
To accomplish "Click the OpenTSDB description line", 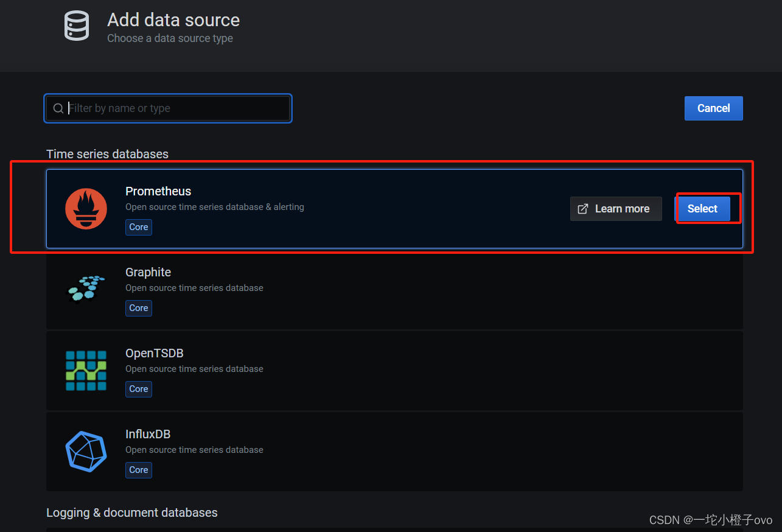I will pyautogui.click(x=194, y=369).
